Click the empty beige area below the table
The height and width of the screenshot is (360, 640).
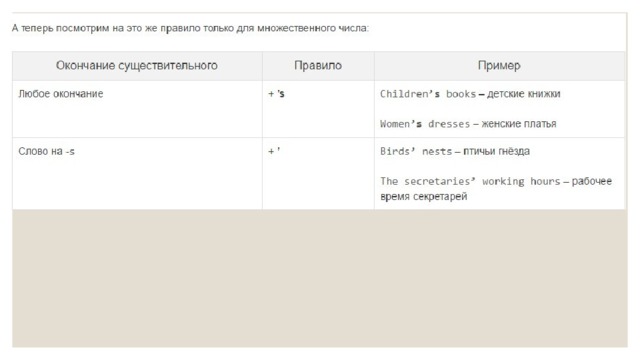coord(320,278)
